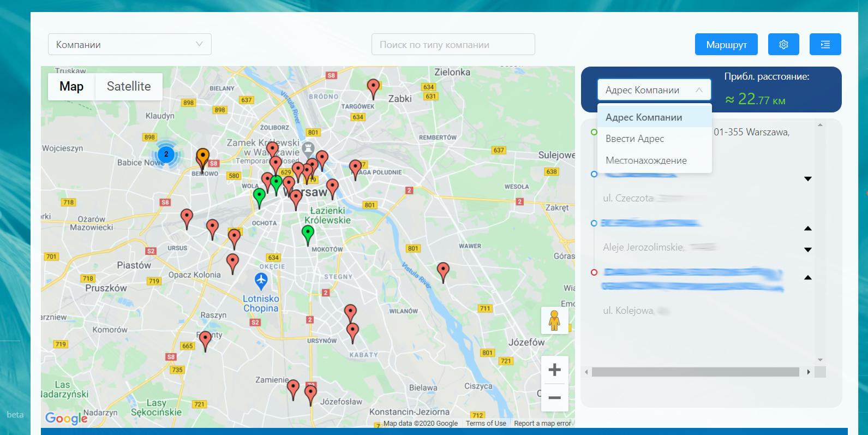This screenshot has width=868, height=435.
Task: Select the red marker near Wawer
Action: [443, 272]
